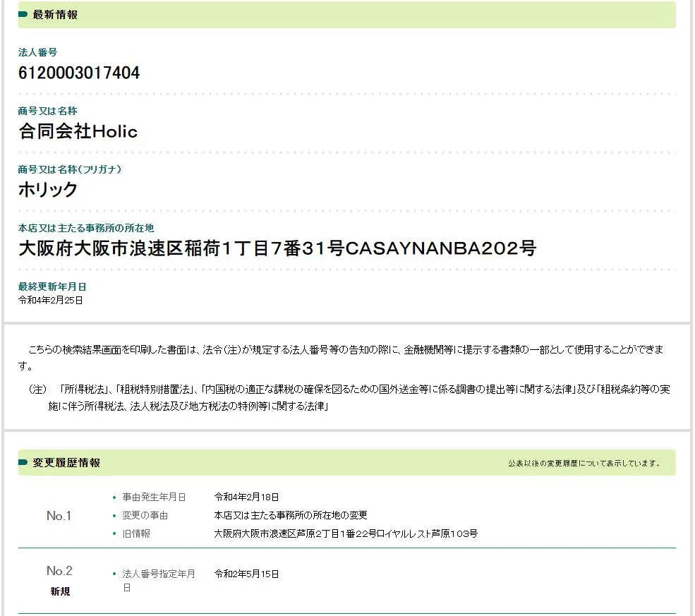Click the No.1 history entry number
Image resolution: width=695 pixels, height=616 pixels.
pos(59,516)
